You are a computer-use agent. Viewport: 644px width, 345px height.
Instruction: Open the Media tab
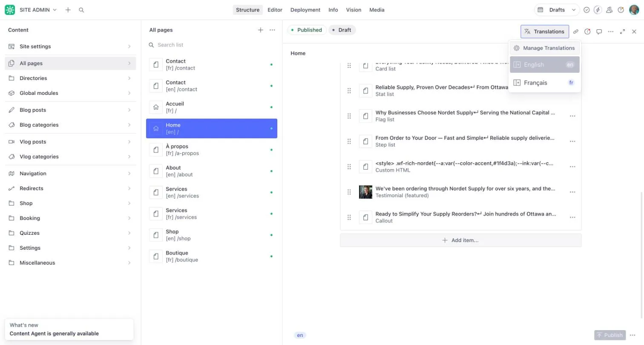click(377, 10)
